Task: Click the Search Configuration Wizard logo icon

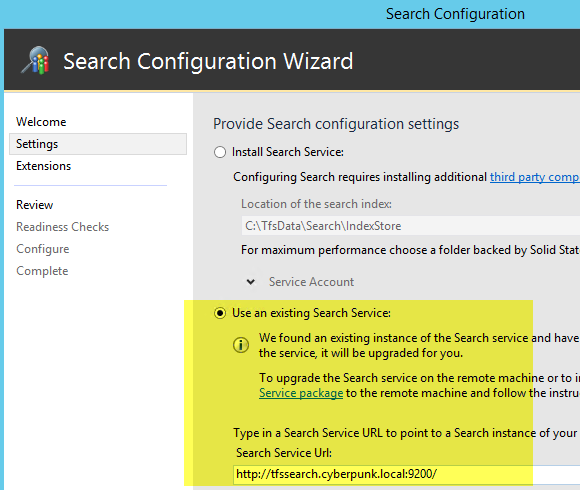Action: 36,60
